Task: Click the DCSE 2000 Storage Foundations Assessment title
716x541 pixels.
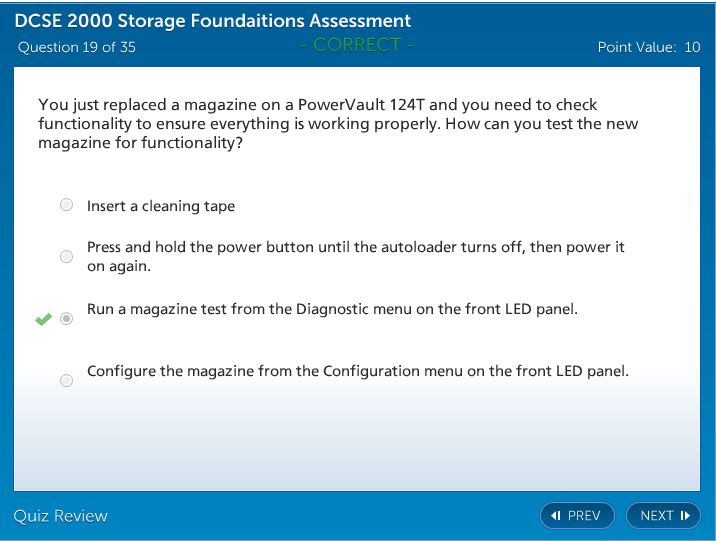Action: click(x=212, y=21)
